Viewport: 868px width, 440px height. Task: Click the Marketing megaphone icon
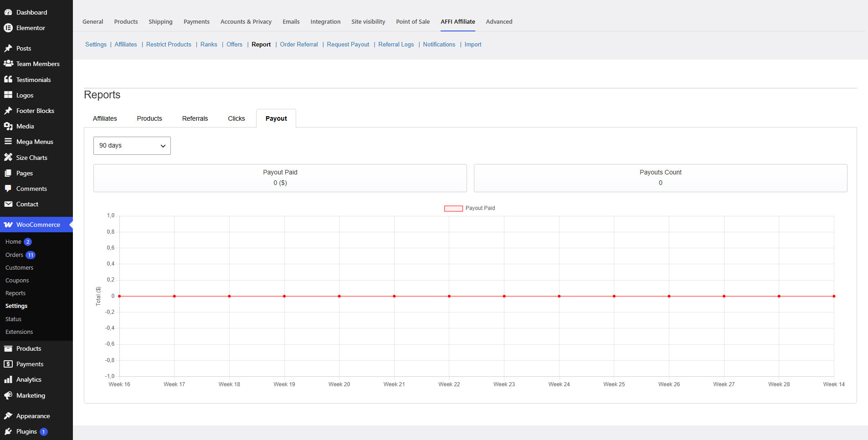point(8,395)
